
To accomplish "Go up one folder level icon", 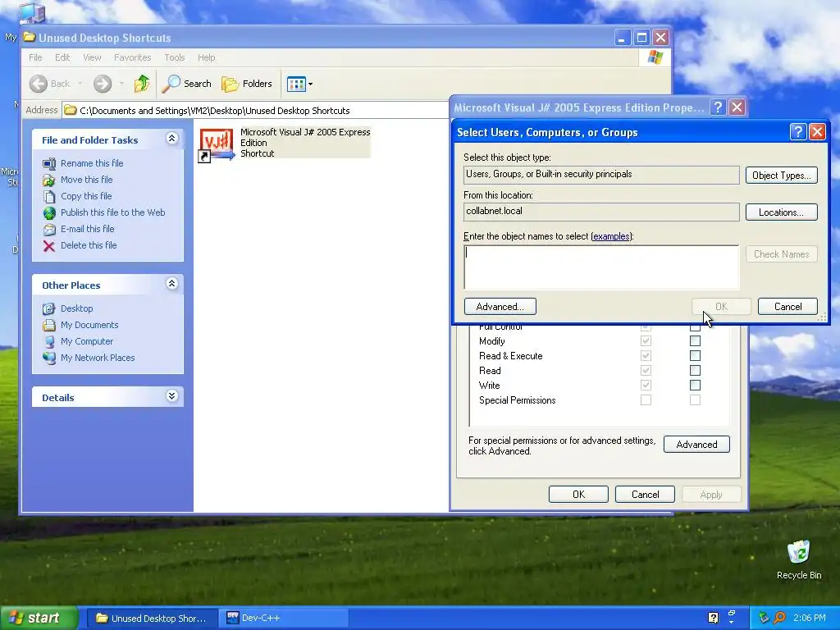I will (x=142, y=84).
